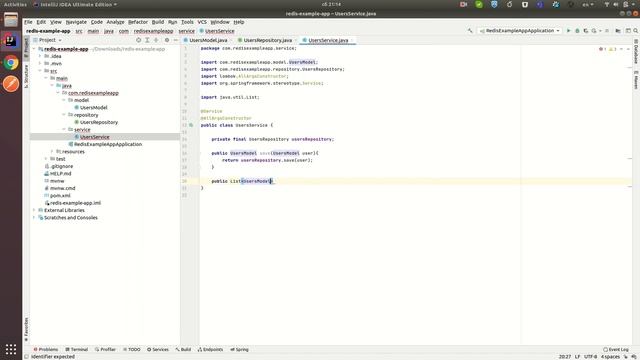This screenshot has height=360, width=640.
Task: Hide the Project panel with minus icon
Action: pyautogui.click(x=176, y=40)
